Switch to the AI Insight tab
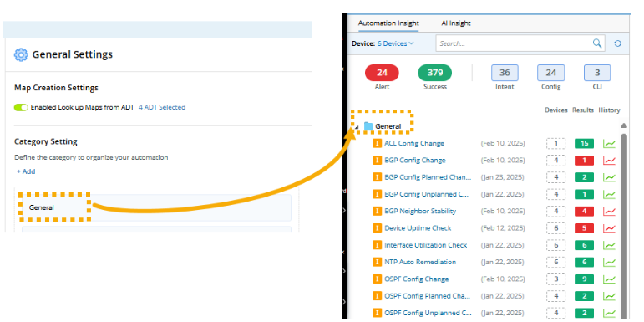This screenshot has width=644, height=322. click(x=456, y=23)
